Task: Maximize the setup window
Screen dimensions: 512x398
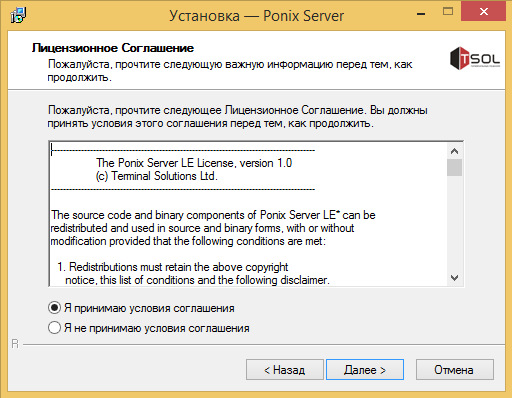Action: (448, 12)
